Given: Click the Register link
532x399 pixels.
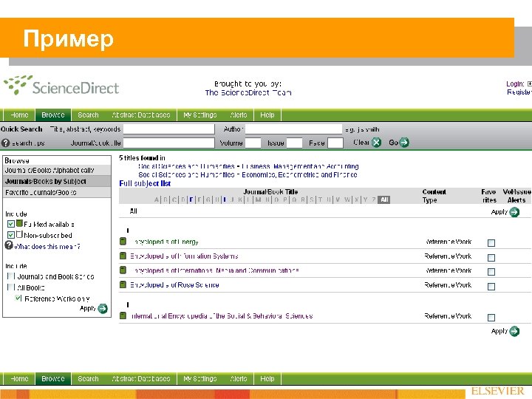Looking at the screenshot, I should (519, 92).
